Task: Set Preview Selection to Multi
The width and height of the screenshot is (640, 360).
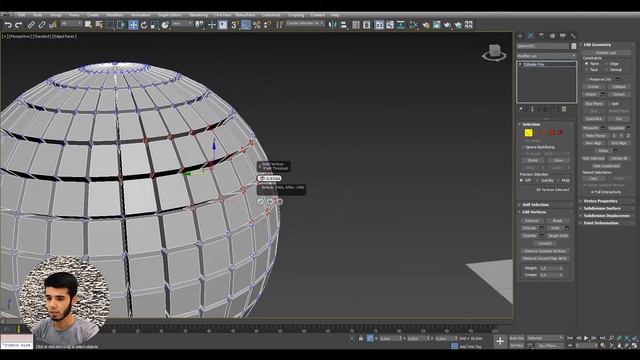Action: pos(558,180)
